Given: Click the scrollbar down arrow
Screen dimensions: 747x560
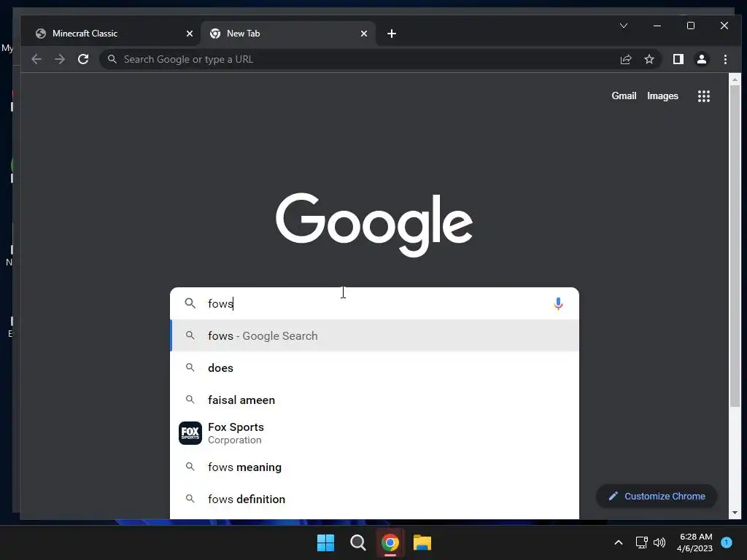Looking at the screenshot, I should click(734, 513).
